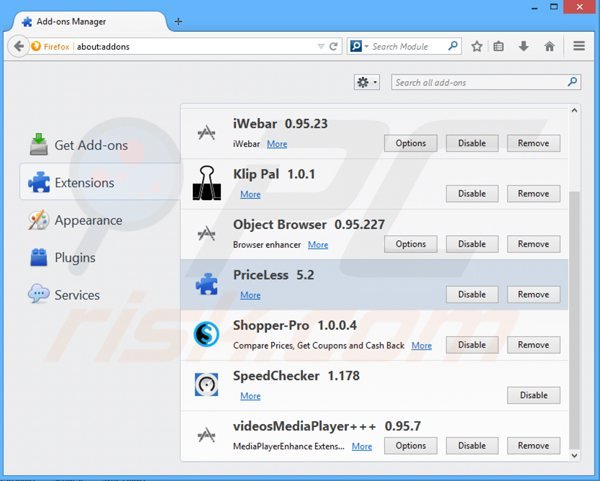Click the Reload page icon in address bar
This screenshot has width=600, height=481.
333,47
